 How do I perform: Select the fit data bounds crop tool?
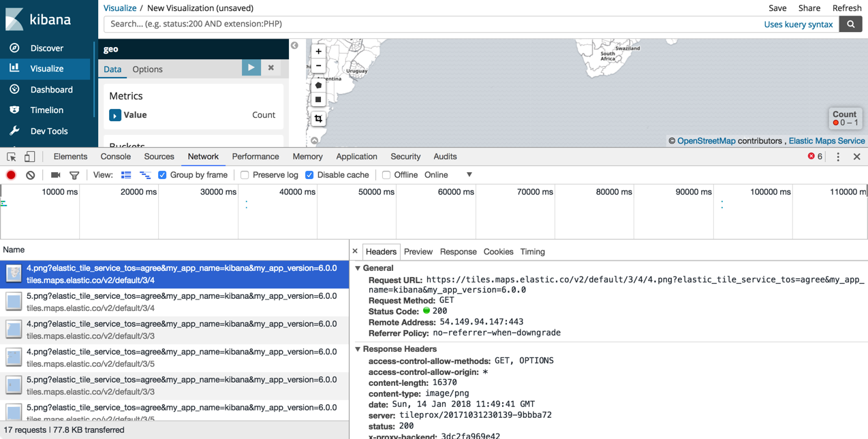318,118
